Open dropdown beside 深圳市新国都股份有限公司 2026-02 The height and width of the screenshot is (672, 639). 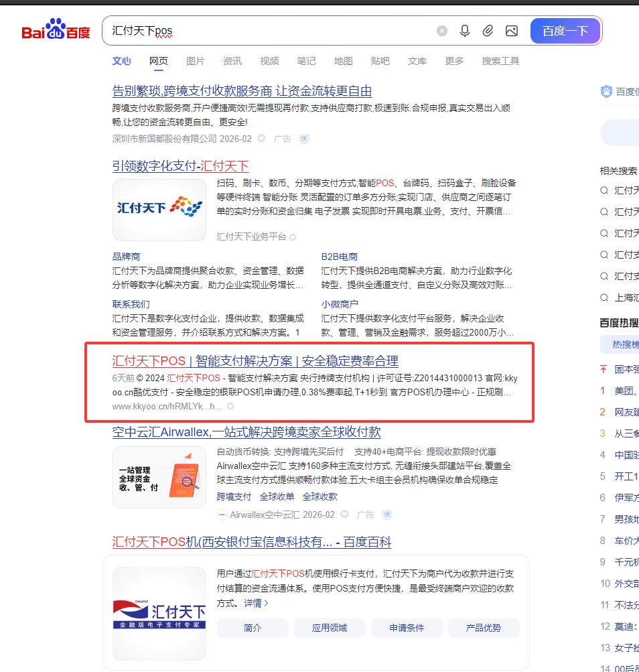[x=261, y=139]
